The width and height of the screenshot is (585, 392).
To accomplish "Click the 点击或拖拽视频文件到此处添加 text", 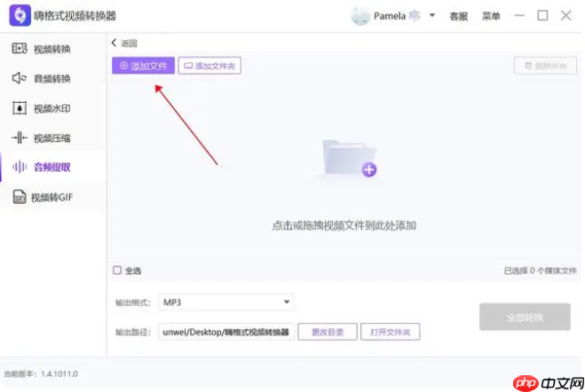I will coord(344,225).
